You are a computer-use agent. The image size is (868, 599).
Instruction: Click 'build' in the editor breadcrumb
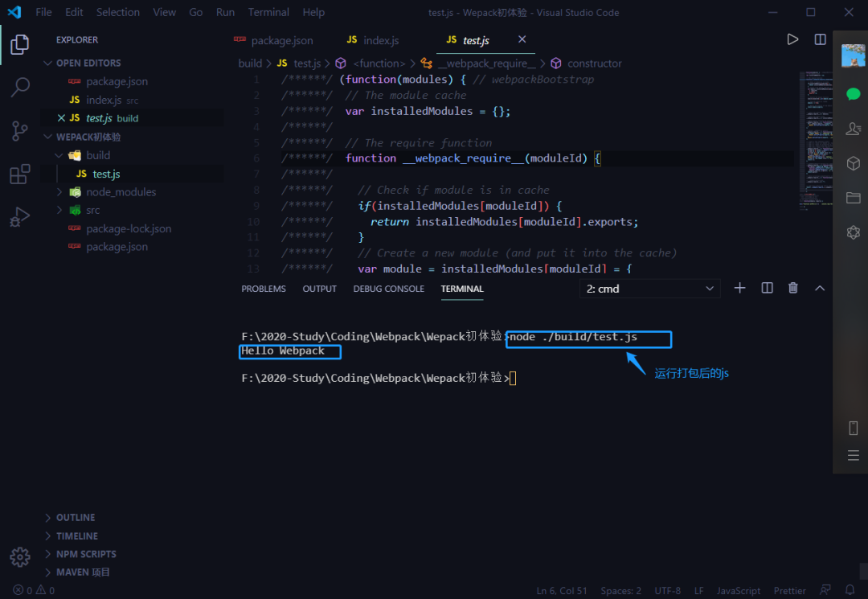(250, 63)
